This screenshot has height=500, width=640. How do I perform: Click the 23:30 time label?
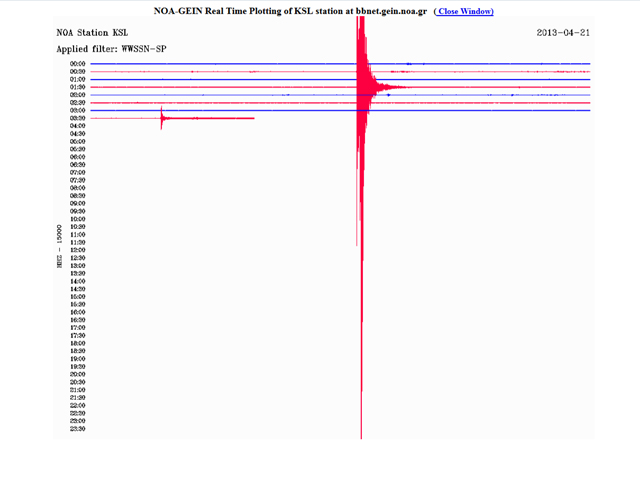coord(77,429)
